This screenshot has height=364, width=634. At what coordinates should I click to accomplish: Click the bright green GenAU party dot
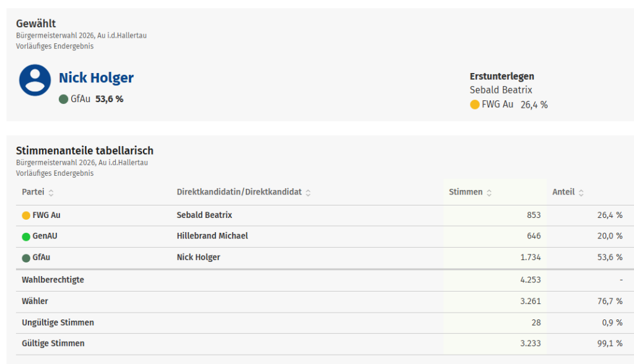click(x=26, y=236)
